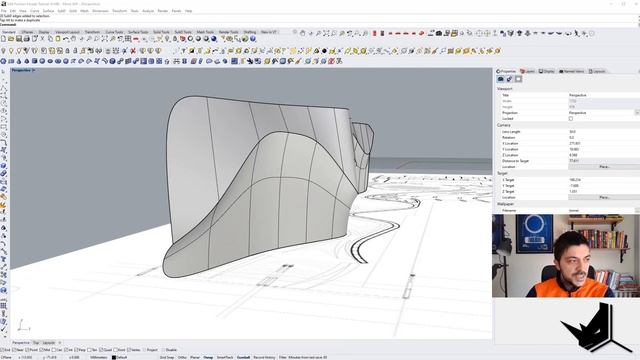This screenshot has height=360, width=640.
Task: Switch to the SubD Tools toolbar tab
Action: [183, 32]
